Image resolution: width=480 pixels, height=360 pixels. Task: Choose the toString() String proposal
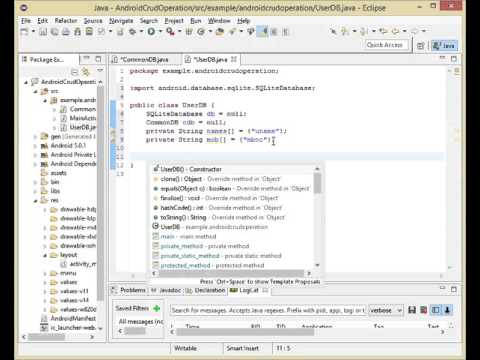pos(233,217)
